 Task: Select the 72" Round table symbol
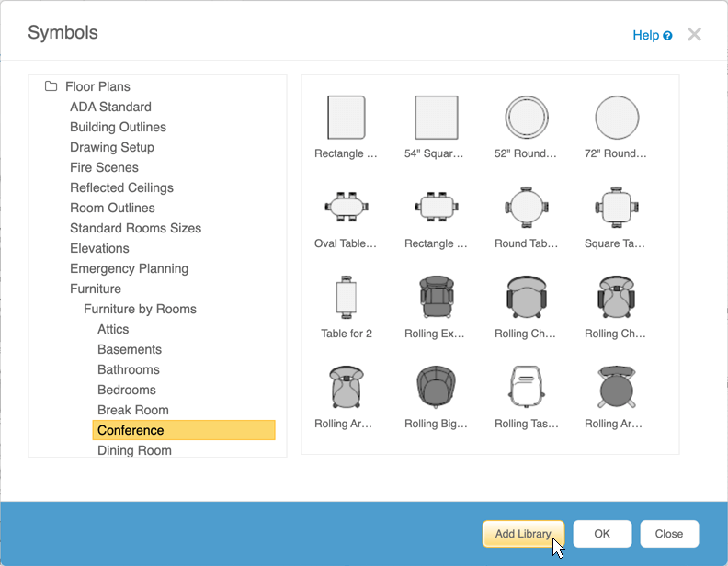click(617, 118)
